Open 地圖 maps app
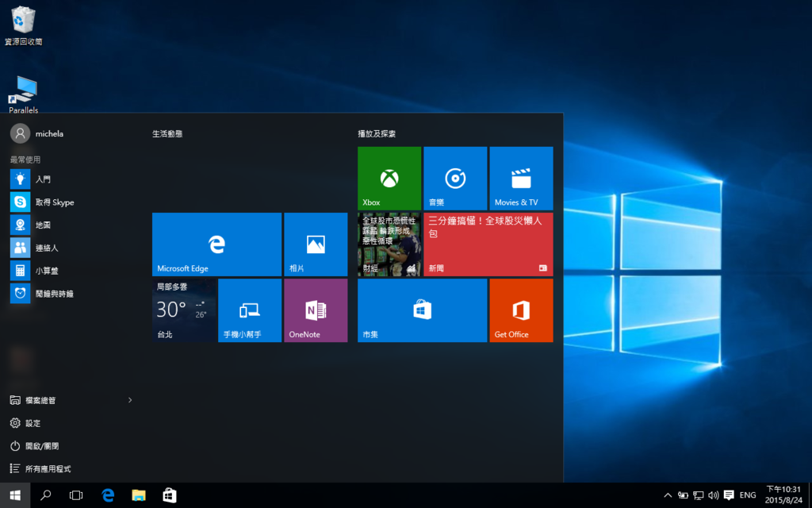The width and height of the screenshot is (812, 508). (70, 225)
